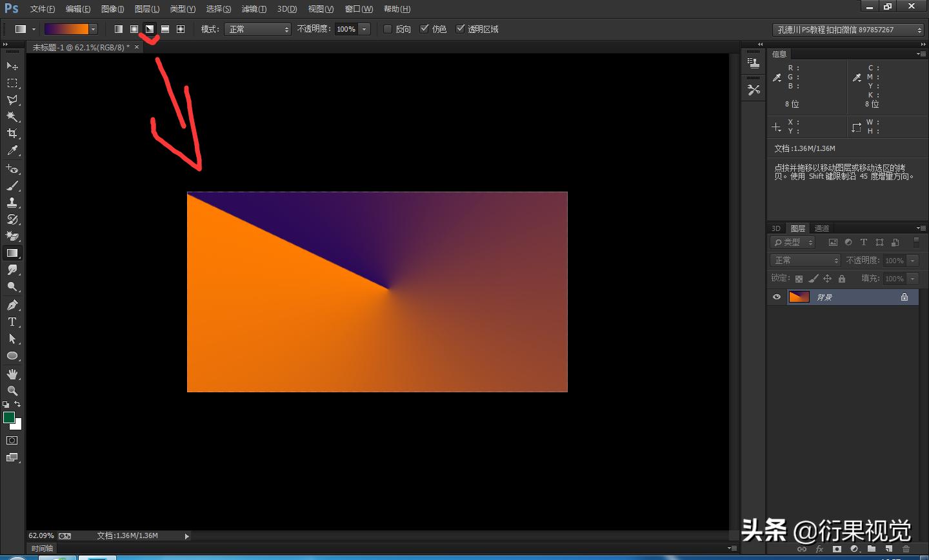Viewport: 929px width, 560px height.
Task: Hide the 背景 layer visibility eye
Action: [776, 297]
